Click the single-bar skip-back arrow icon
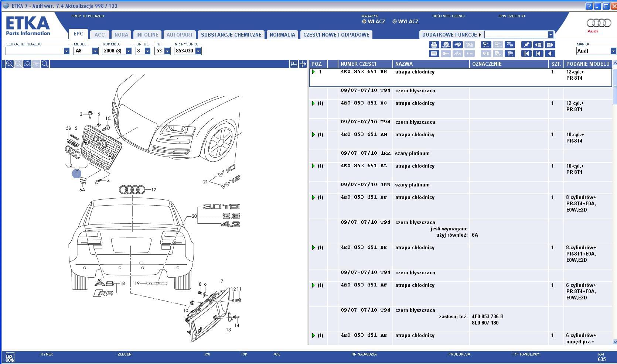 [x=538, y=54]
